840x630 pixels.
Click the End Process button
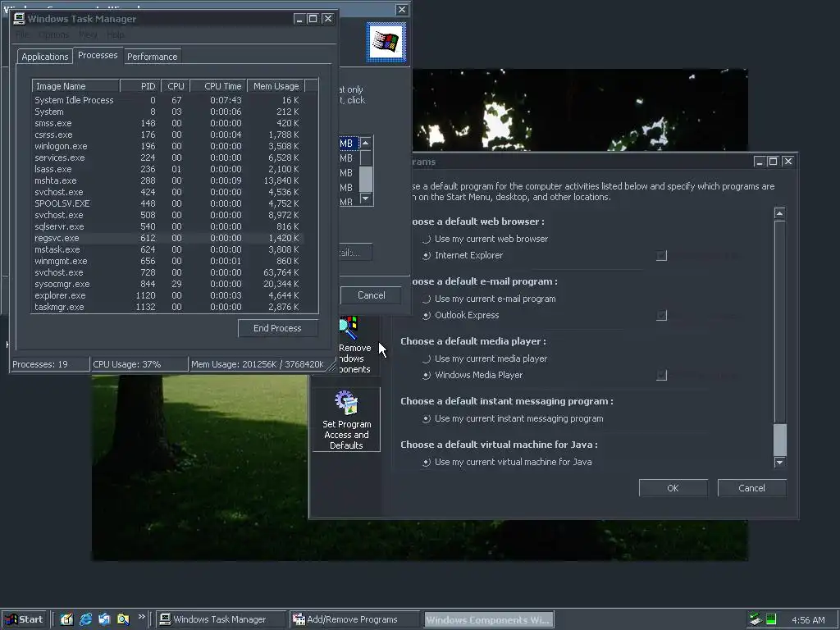click(x=277, y=328)
